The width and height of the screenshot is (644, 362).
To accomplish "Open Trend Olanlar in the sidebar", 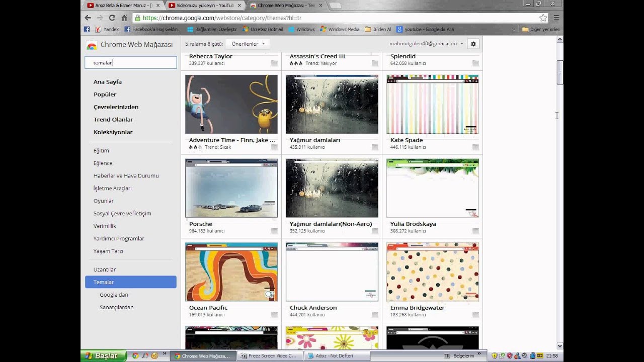I will click(x=113, y=119).
